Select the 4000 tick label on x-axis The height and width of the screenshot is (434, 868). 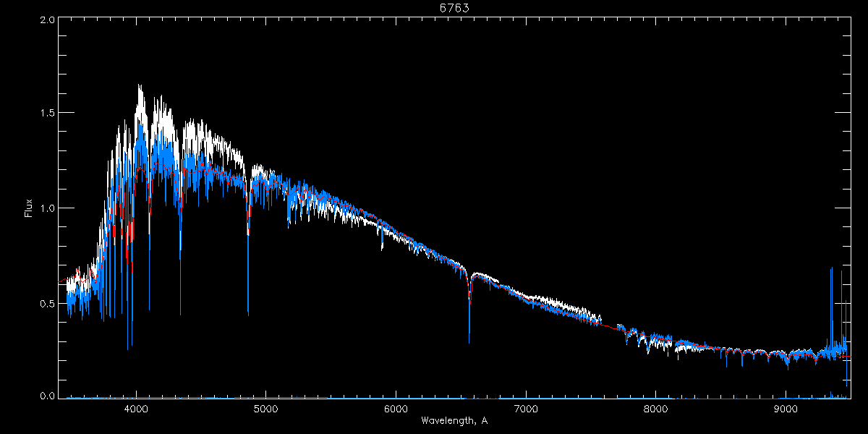click(x=136, y=408)
